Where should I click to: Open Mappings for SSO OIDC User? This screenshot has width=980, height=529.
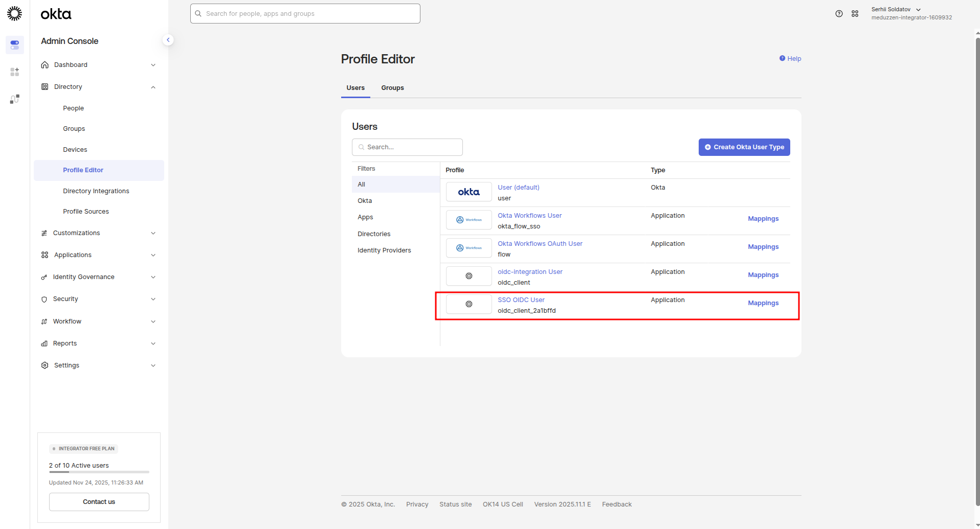pos(763,303)
